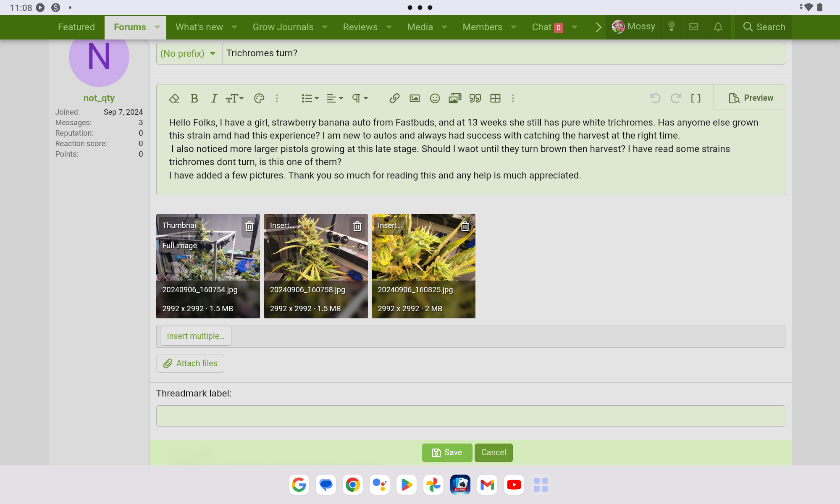Expand the What's new submenu arrow

click(234, 27)
